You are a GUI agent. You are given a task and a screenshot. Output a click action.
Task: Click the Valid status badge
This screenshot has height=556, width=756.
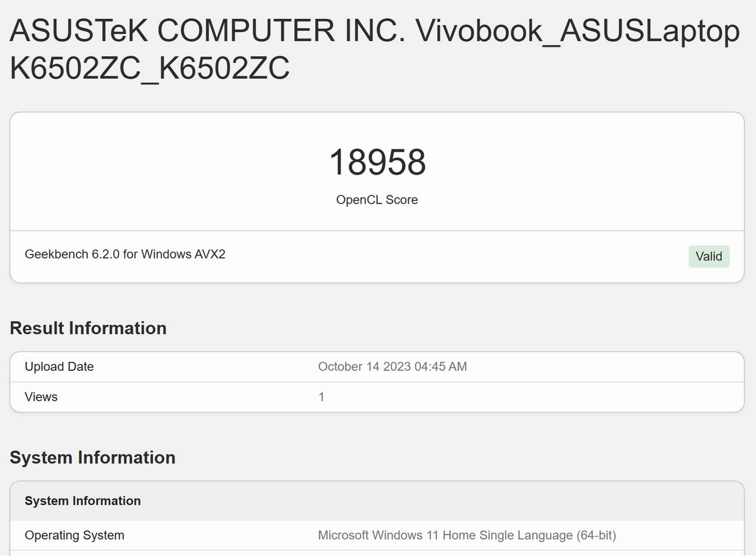tap(709, 257)
